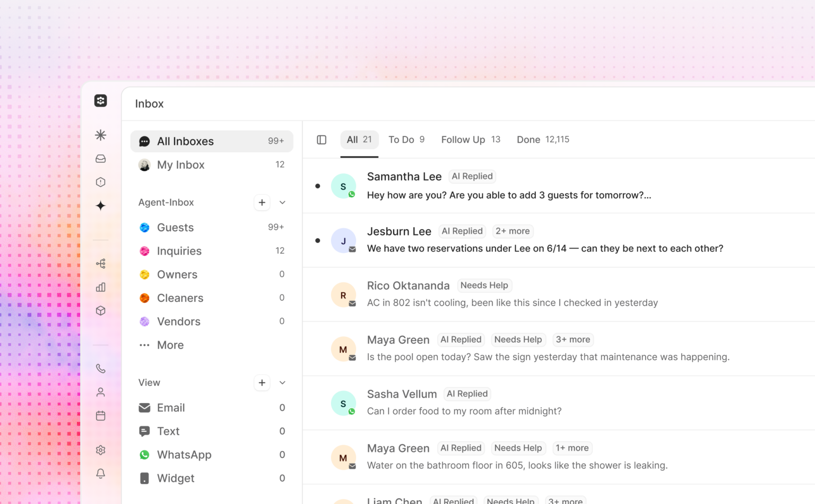Open the workflow nodes icon in sidebar
This screenshot has height=504, width=815.
[x=100, y=264]
